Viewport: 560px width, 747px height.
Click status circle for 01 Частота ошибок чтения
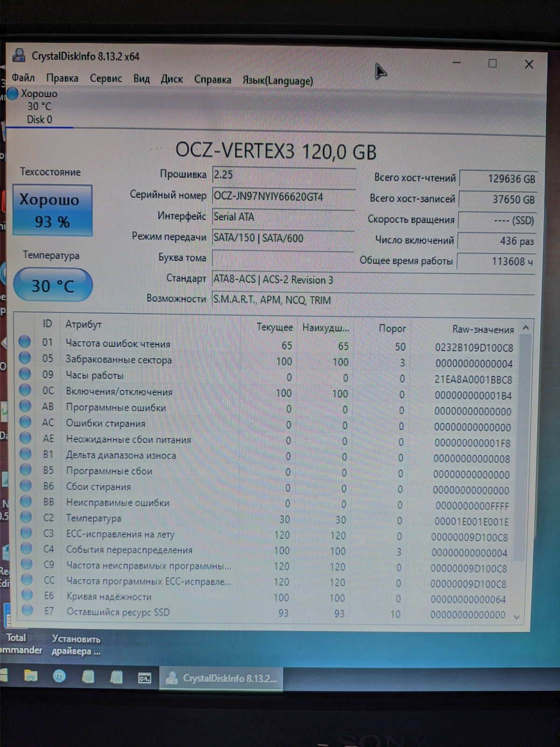(25, 342)
